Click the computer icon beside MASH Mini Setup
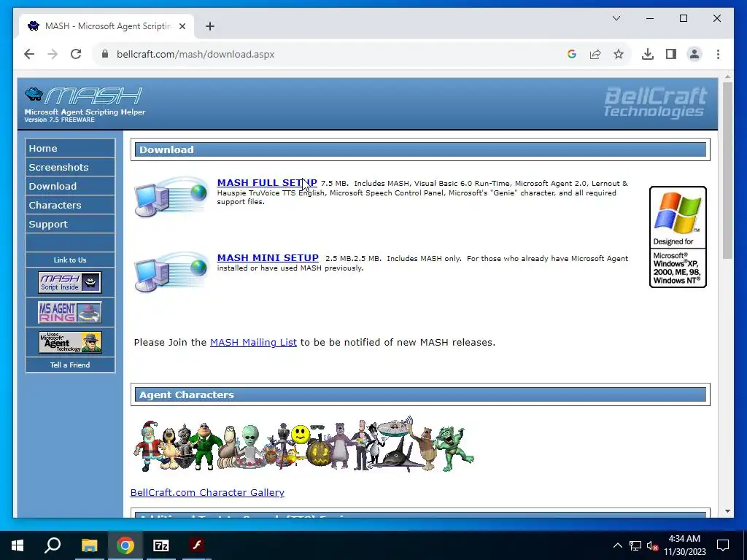 [x=171, y=271]
